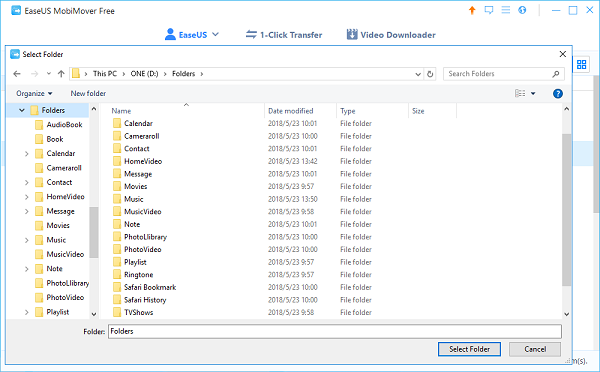Click the orange upgrade arrow icon
The height and width of the screenshot is (372, 600).
pyautogui.click(x=472, y=10)
